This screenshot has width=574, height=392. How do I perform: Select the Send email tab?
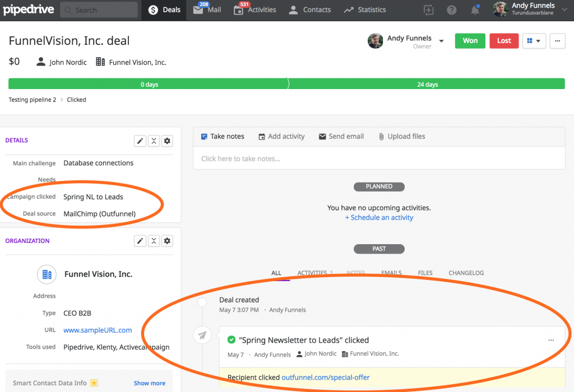[341, 137]
